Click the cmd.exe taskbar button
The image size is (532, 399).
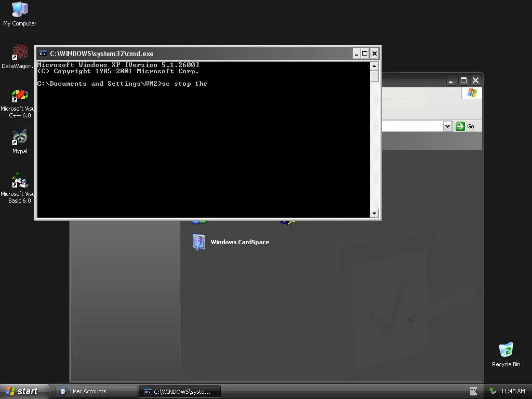[180, 392]
